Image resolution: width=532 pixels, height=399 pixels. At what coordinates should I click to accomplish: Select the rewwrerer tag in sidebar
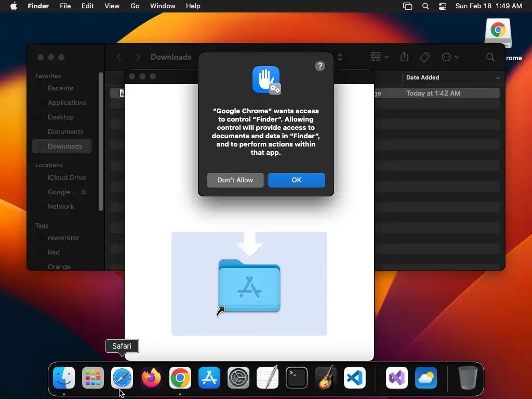pos(62,238)
